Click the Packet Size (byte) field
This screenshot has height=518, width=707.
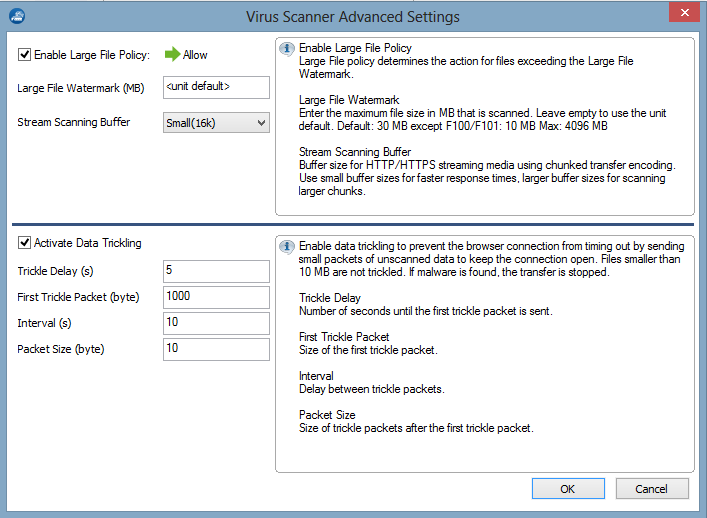216,349
